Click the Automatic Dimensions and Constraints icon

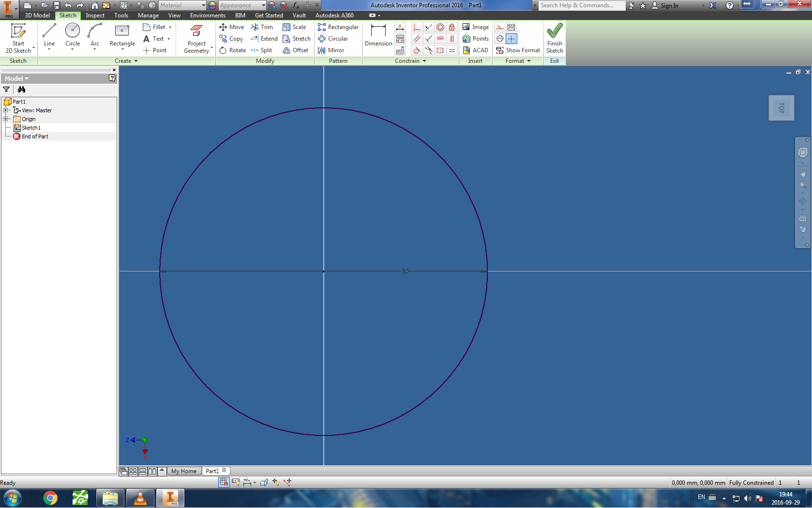(400, 27)
